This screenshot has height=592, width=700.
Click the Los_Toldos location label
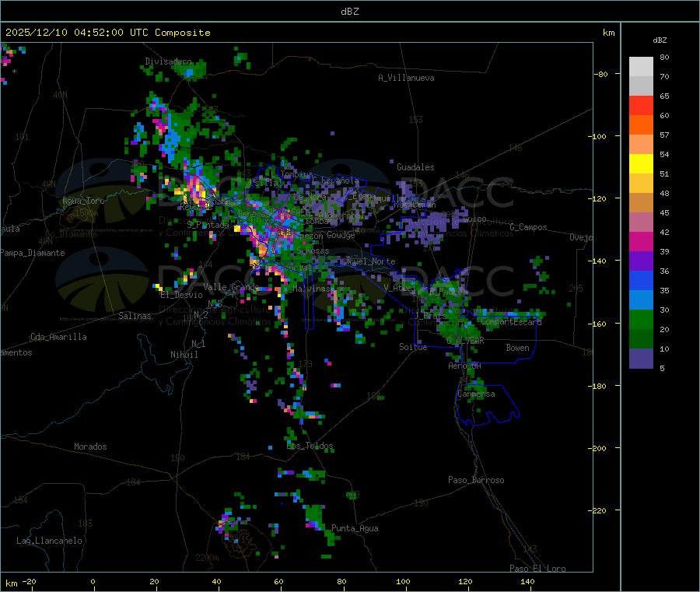[x=310, y=446]
